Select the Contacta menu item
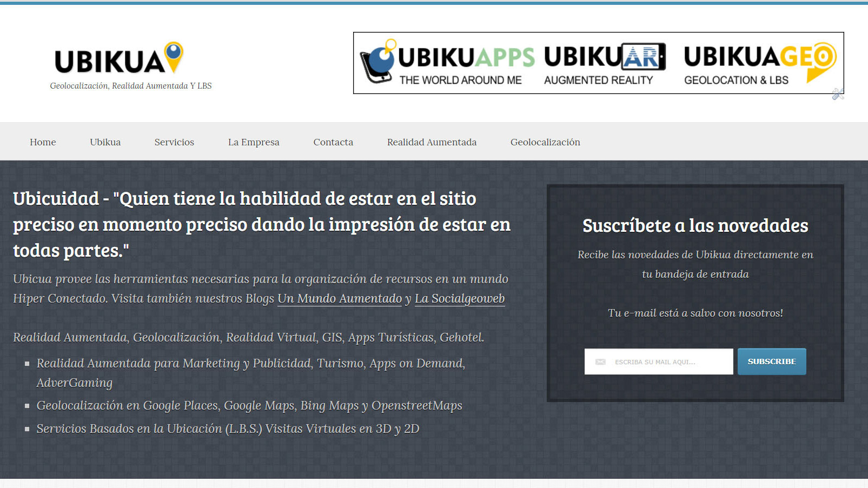 click(333, 142)
